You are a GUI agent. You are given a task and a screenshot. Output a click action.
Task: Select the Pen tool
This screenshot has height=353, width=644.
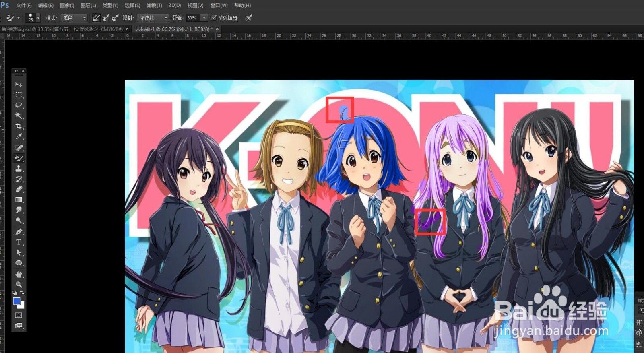pos(19,231)
